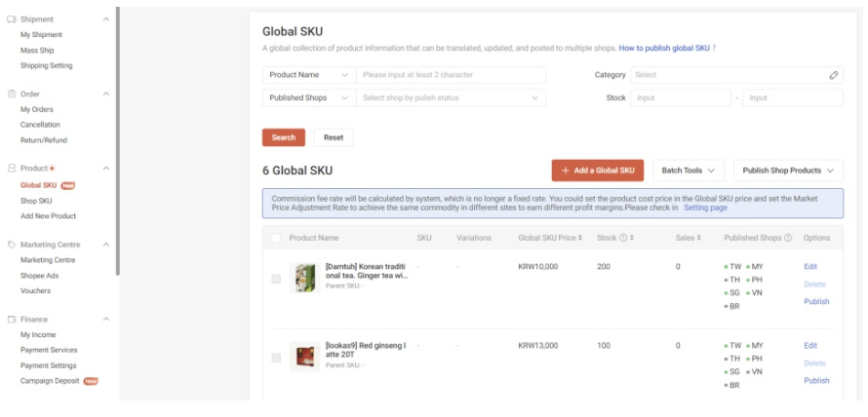
Task: Open the Batch Tools dropdown
Action: coord(688,171)
